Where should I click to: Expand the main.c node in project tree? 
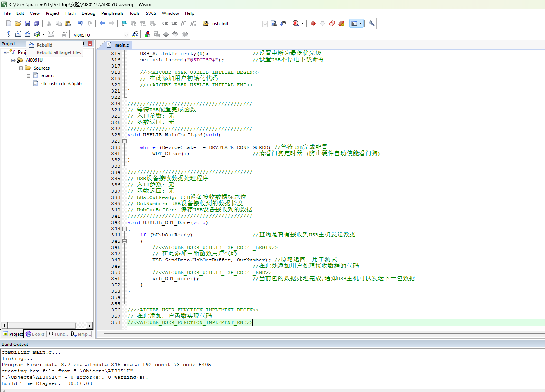click(29, 76)
